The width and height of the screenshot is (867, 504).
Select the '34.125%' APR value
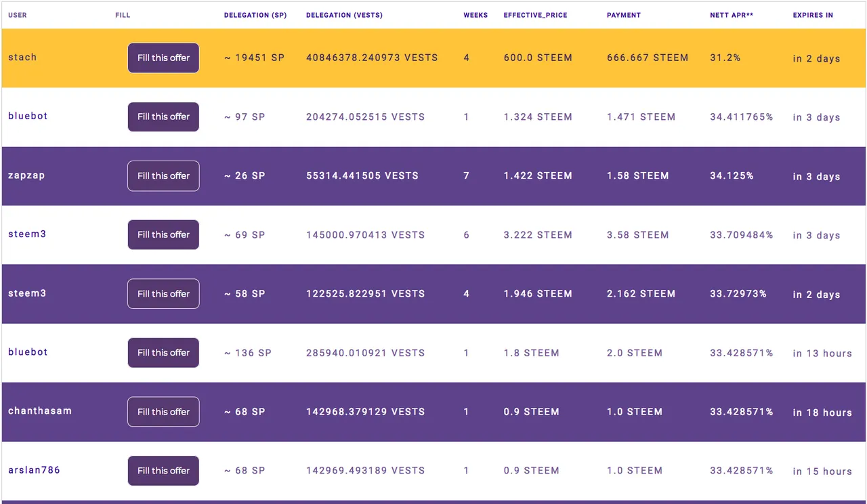click(732, 176)
